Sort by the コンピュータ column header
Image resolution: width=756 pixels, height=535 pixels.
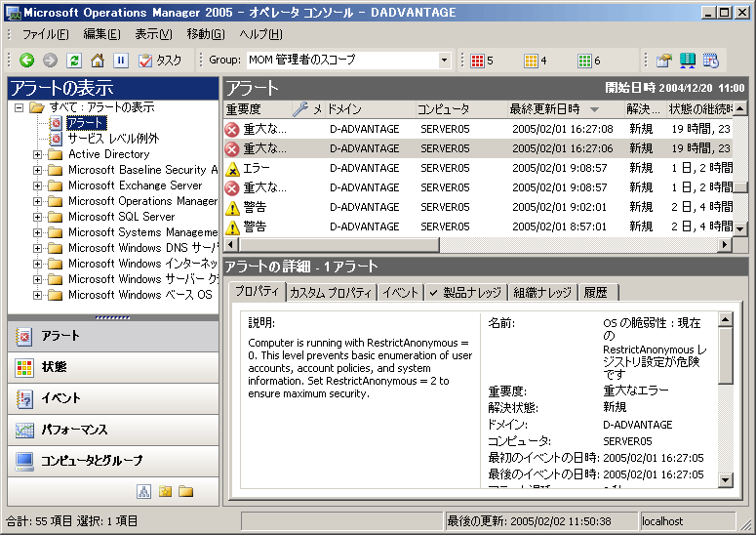pos(460,109)
